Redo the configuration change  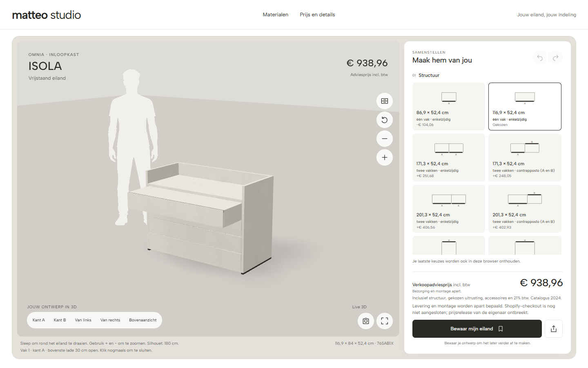point(556,58)
